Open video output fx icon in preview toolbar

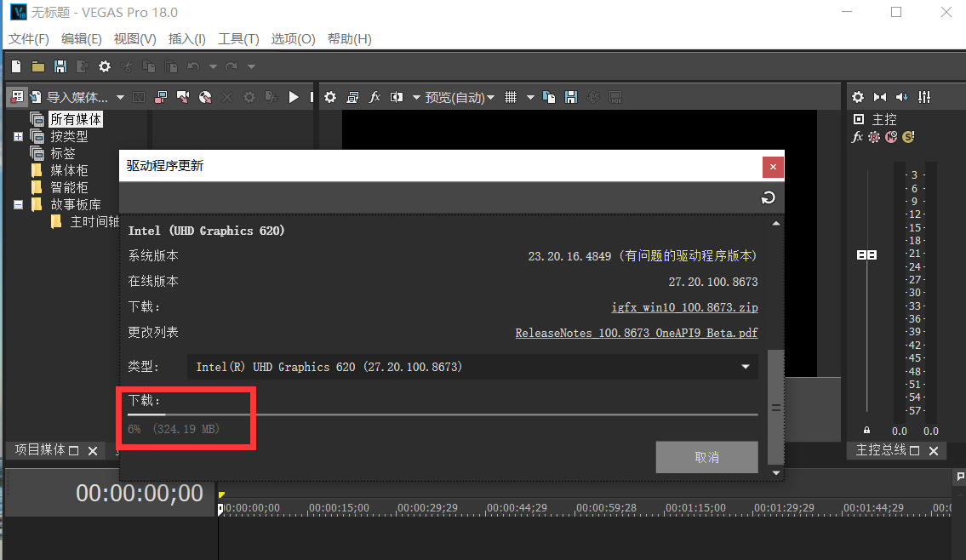[374, 97]
